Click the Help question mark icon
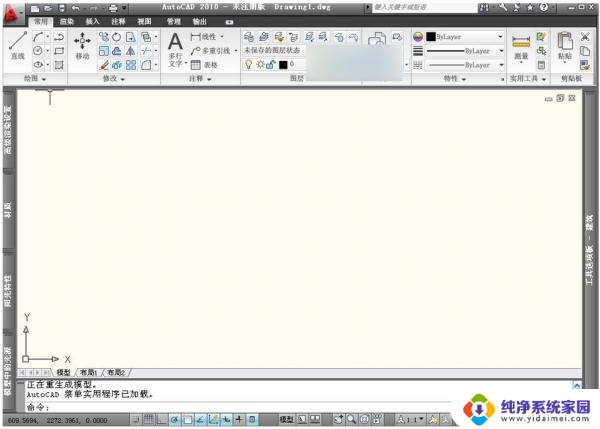 coord(544,7)
